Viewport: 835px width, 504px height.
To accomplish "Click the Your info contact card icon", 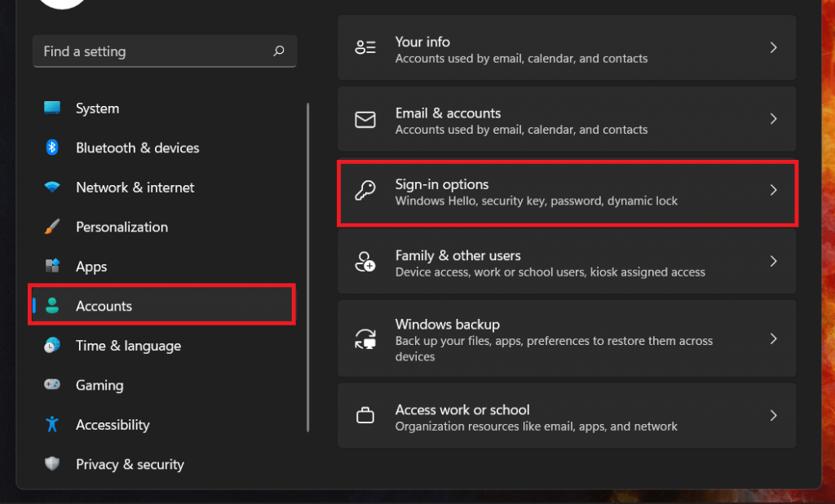I will tap(365, 47).
